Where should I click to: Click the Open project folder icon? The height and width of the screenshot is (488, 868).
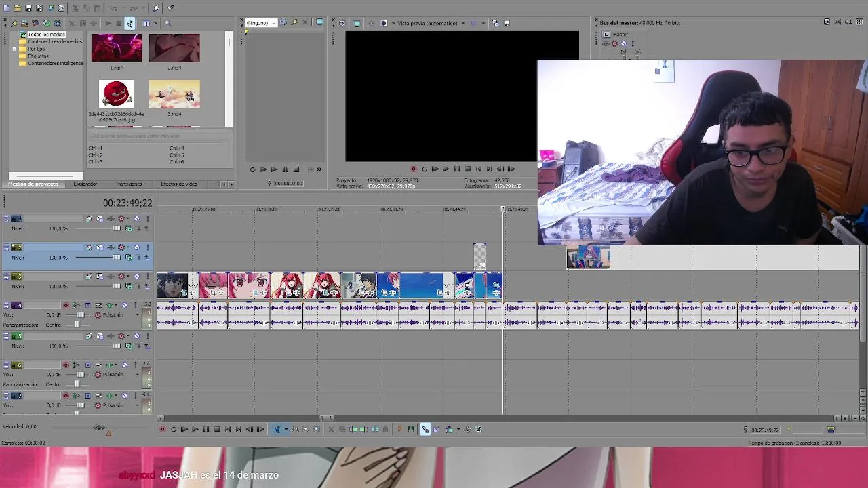pyautogui.click(x=17, y=8)
